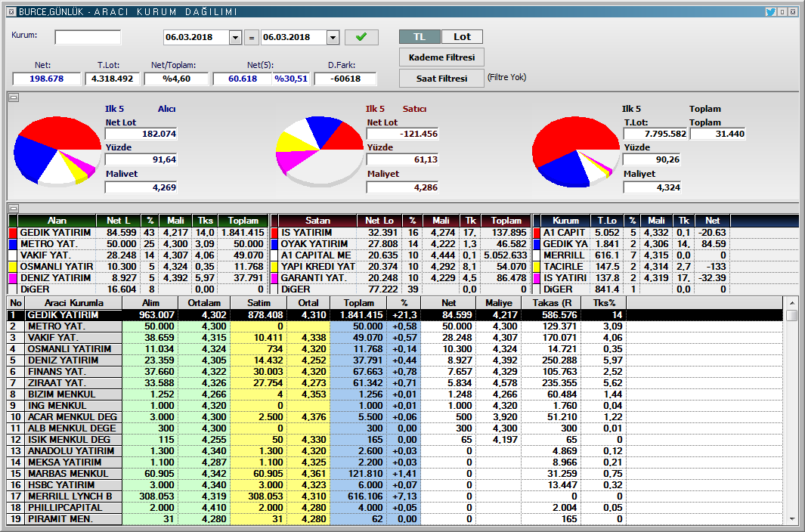This screenshot has height=532, width=805.
Task: Open Kademe Filtresi
Action: (x=441, y=57)
